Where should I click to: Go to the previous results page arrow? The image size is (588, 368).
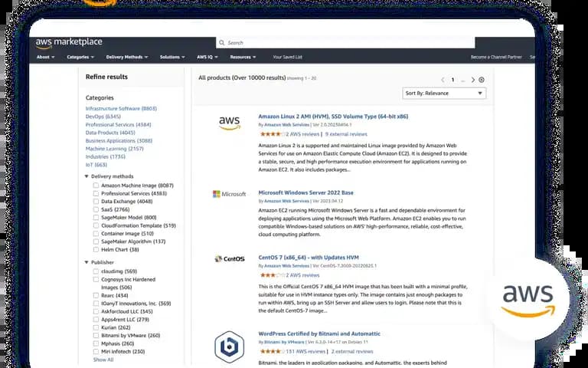pos(443,80)
